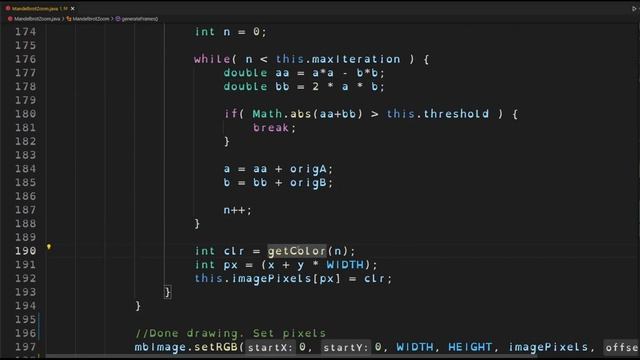Click the highlighted getColor call on line 190
This screenshot has width=640, height=360.
297,251
